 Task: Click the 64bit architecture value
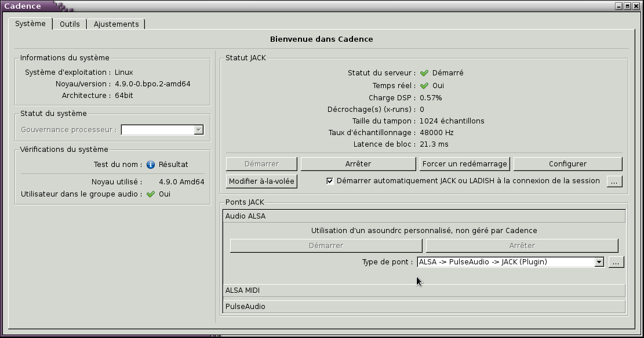click(123, 95)
